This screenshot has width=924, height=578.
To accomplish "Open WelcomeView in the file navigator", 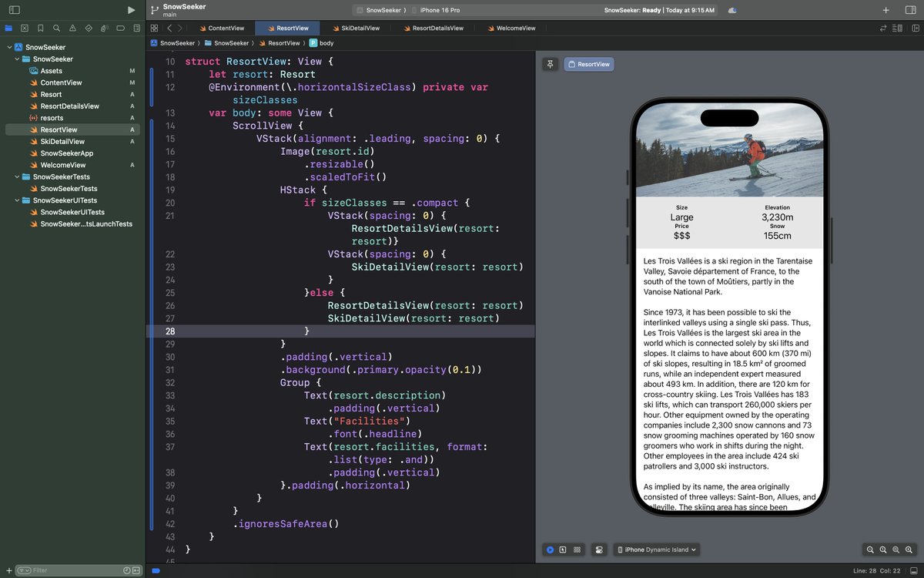I will pos(62,165).
